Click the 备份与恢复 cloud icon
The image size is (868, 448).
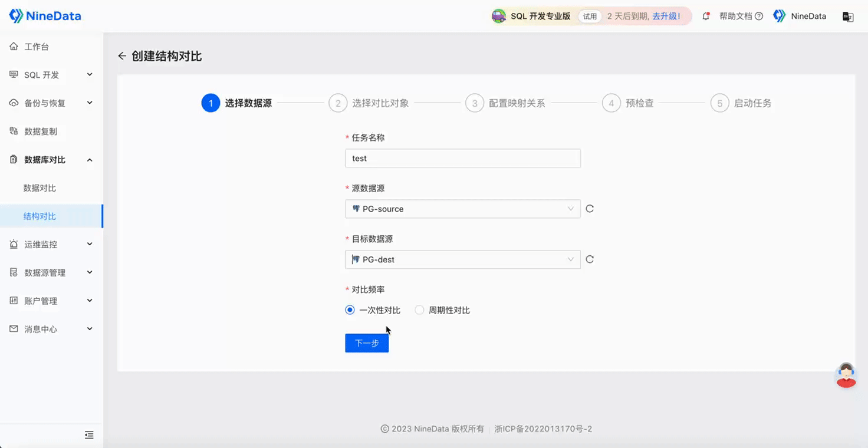point(14,103)
